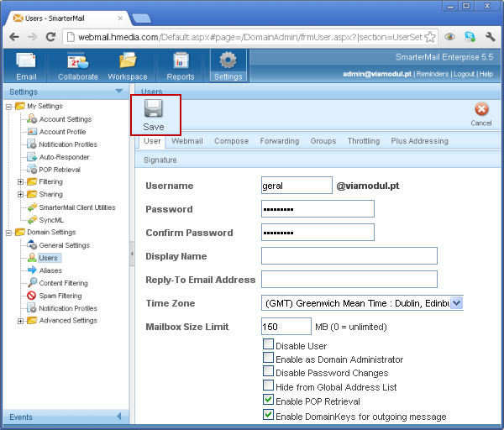504x430 pixels.
Task: Open Auto-Responder in the tree
Action: point(64,157)
